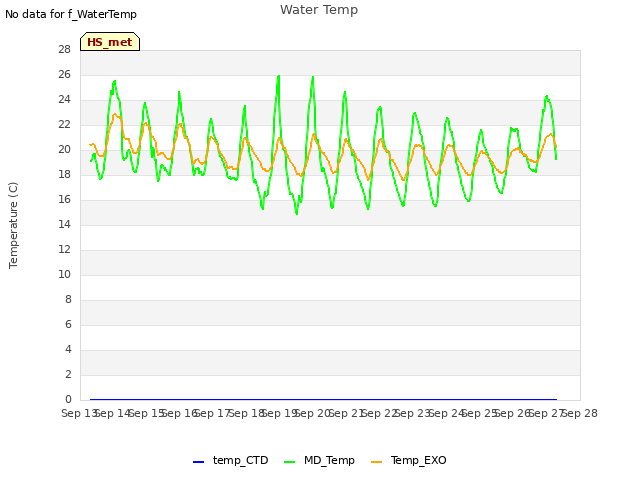
Task: Click the 22 y-axis tick label
Action: pos(64,124)
